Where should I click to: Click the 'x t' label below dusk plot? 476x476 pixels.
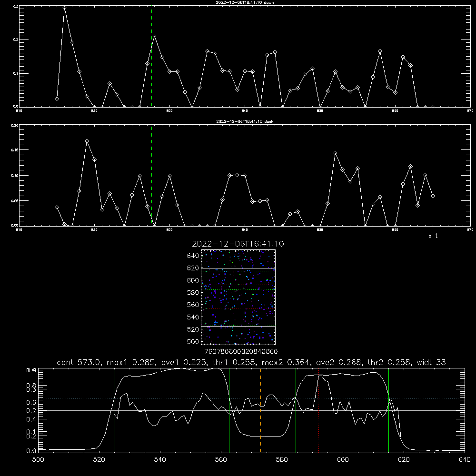(x=433, y=236)
